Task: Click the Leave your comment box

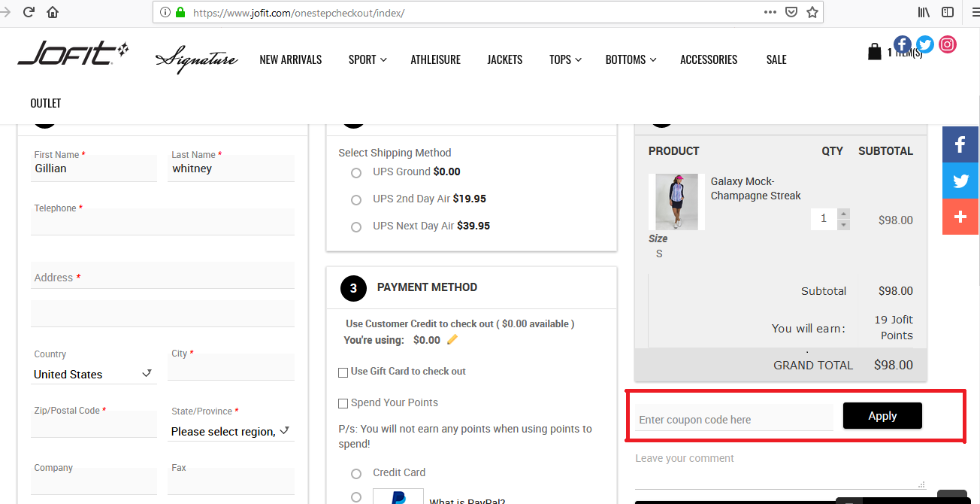Action: [x=781, y=470]
